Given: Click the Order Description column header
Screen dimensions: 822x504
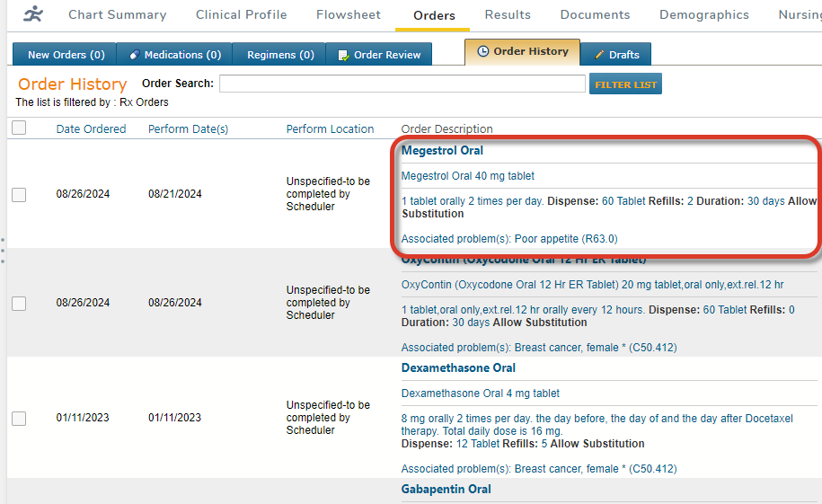Looking at the screenshot, I should pyautogui.click(x=446, y=129).
